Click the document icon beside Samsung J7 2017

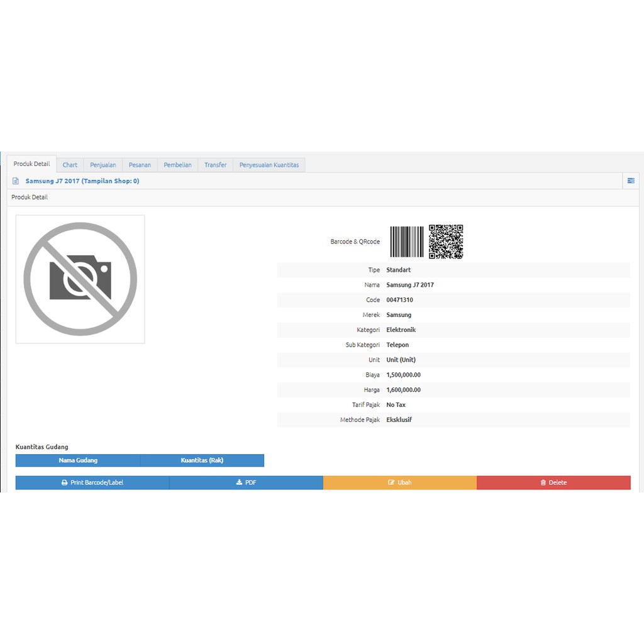pyautogui.click(x=16, y=181)
